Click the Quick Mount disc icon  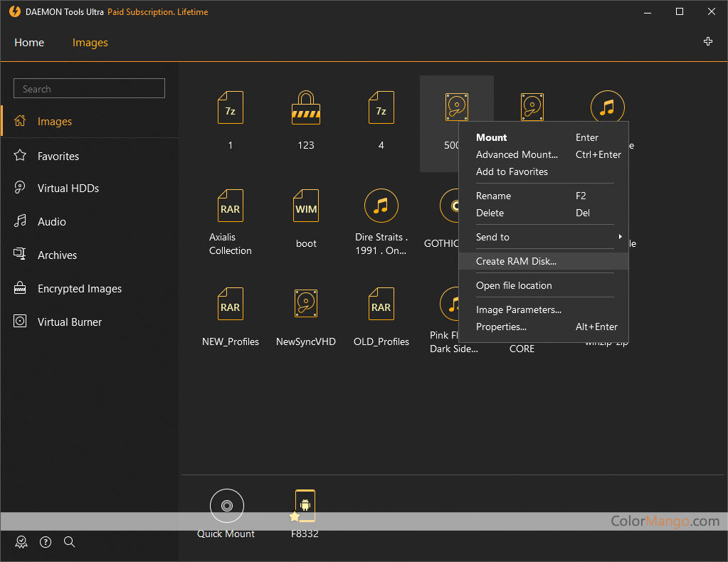coord(226,506)
